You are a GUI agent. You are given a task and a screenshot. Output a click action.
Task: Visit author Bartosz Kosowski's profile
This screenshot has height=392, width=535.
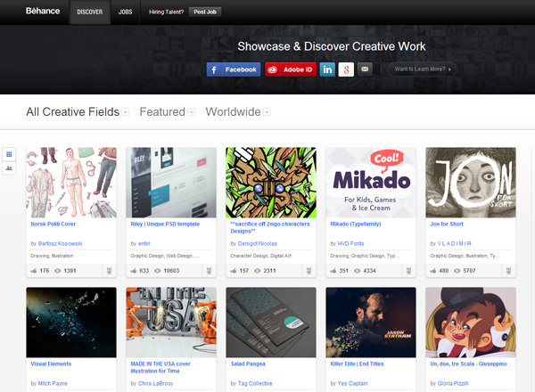point(60,243)
